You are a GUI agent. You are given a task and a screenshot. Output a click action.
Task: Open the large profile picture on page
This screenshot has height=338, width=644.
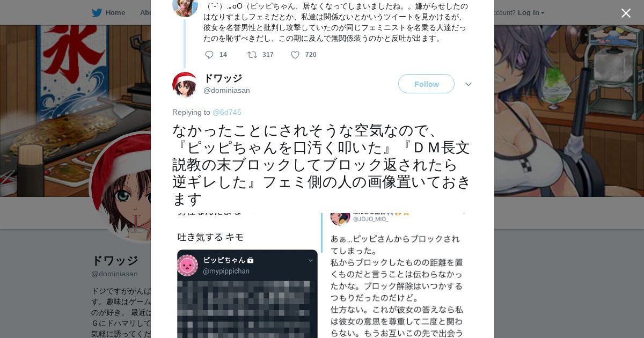pos(121,187)
